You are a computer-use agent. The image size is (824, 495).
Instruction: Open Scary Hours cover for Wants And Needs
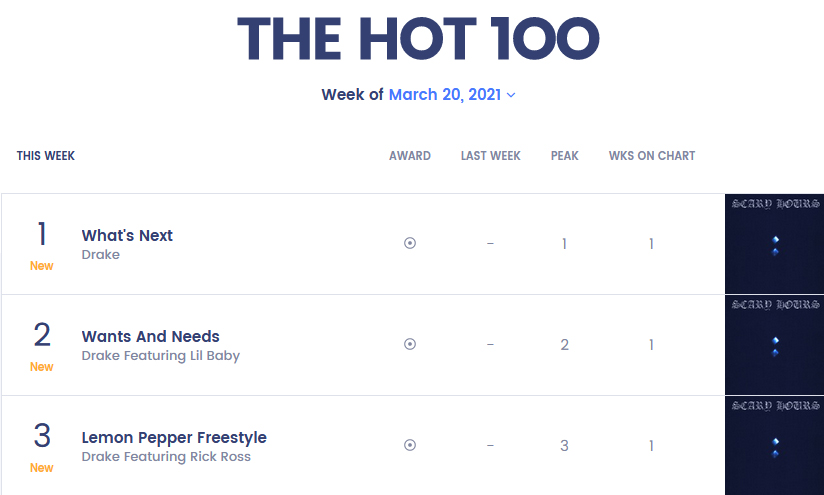774,344
